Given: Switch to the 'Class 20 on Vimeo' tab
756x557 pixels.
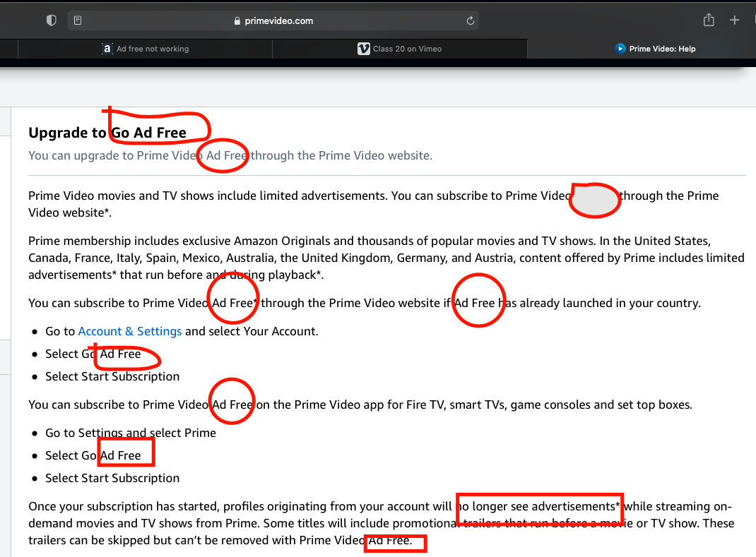Looking at the screenshot, I should click(x=407, y=49).
